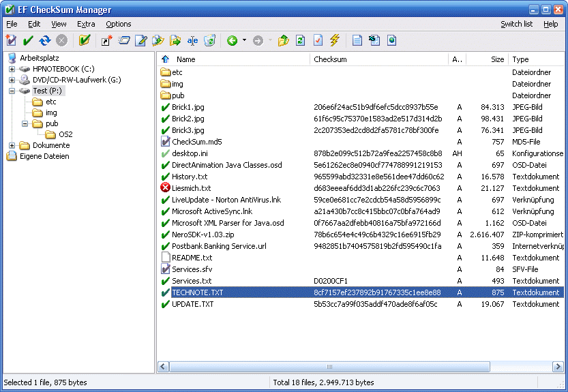
Task: Open the Help menu
Action: (551, 24)
